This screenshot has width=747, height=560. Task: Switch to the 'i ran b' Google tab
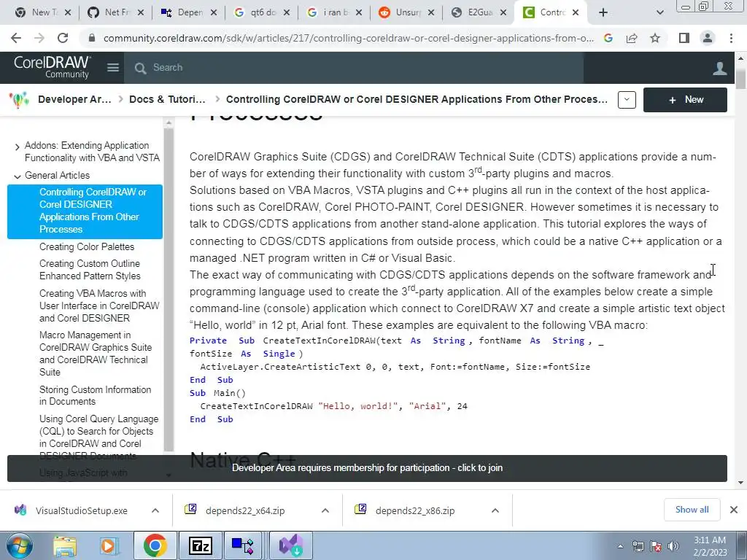[335, 12]
